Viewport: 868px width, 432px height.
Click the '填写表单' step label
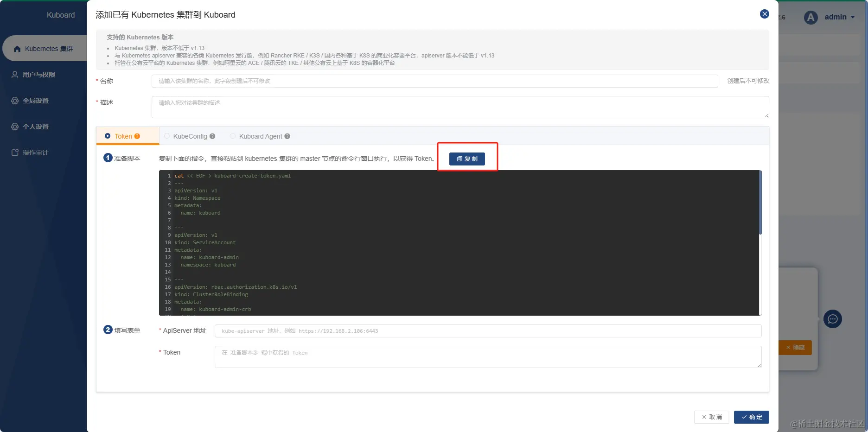point(127,330)
